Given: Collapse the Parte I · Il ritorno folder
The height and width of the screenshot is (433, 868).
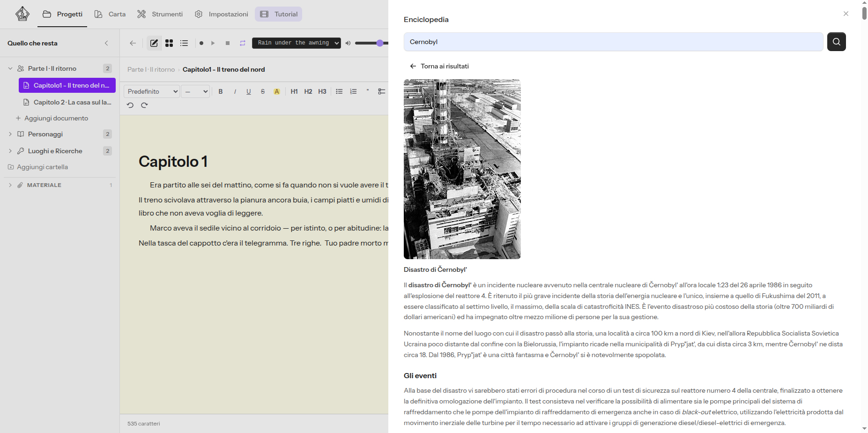Looking at the screenshot, I should click(10, 68).
